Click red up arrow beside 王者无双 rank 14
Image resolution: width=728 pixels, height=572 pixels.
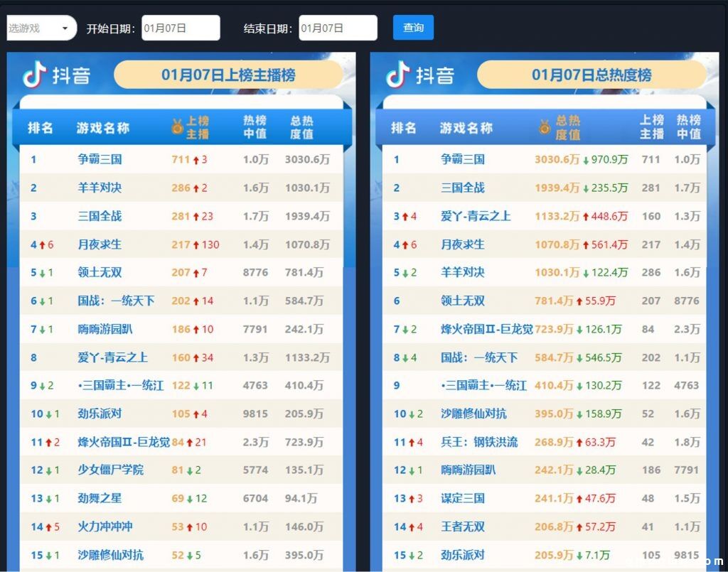tap(412, 527)
